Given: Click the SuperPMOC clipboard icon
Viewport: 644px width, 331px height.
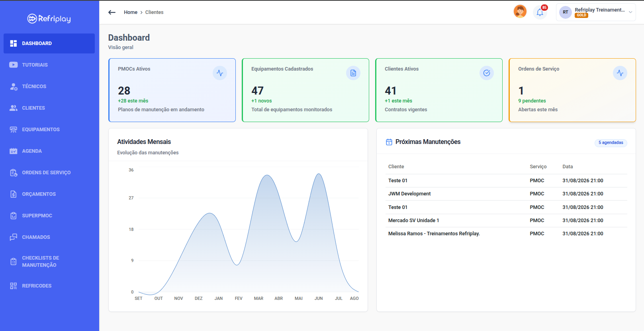Looking at the screenshot, I should pyautogui.click(x=14, y=215).
